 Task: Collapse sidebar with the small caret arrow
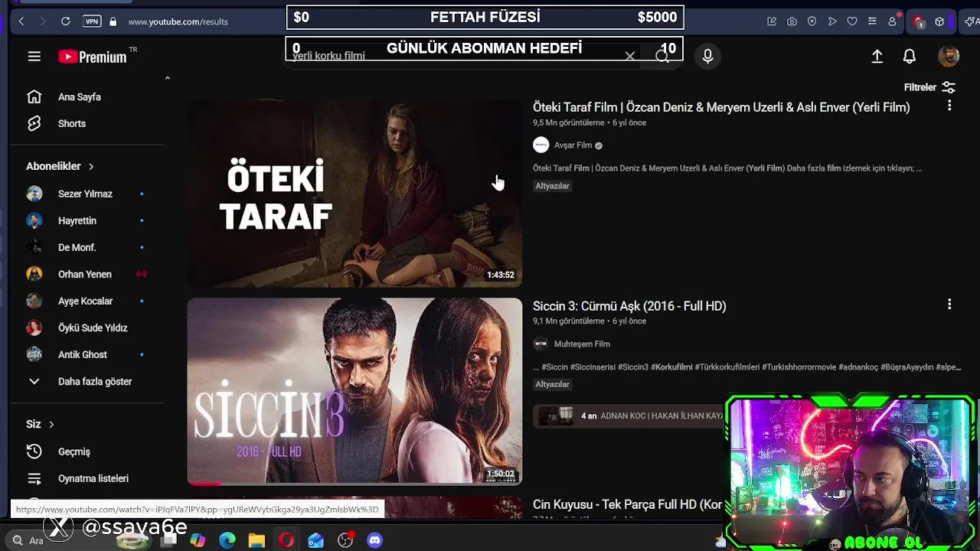click(x=167, y=77)
